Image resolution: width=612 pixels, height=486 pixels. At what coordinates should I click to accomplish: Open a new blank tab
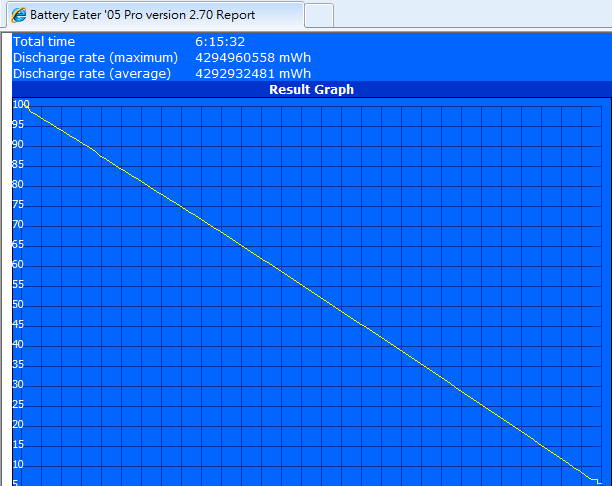tap(318, 15)
